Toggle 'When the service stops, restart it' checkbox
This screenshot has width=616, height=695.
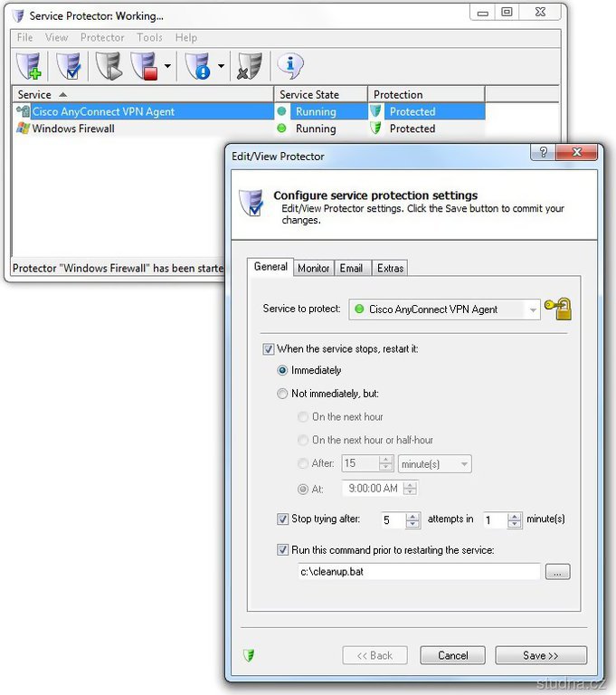268,349
